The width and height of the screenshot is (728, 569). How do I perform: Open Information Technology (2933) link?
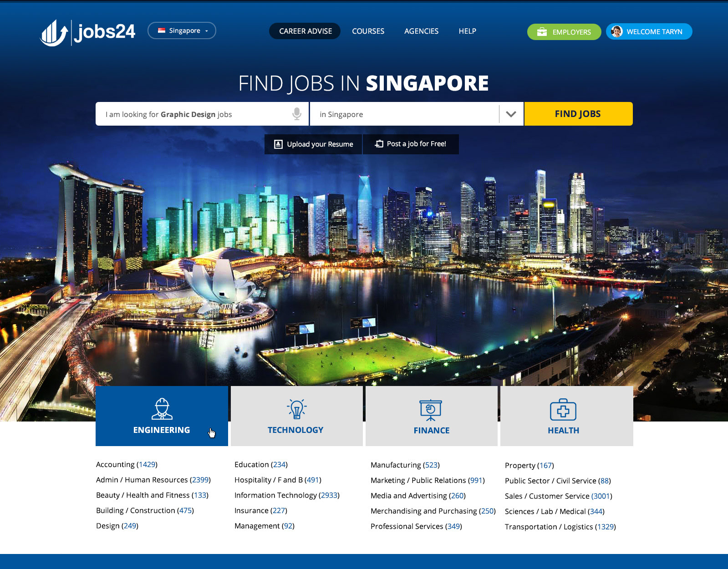click(287, 495)
